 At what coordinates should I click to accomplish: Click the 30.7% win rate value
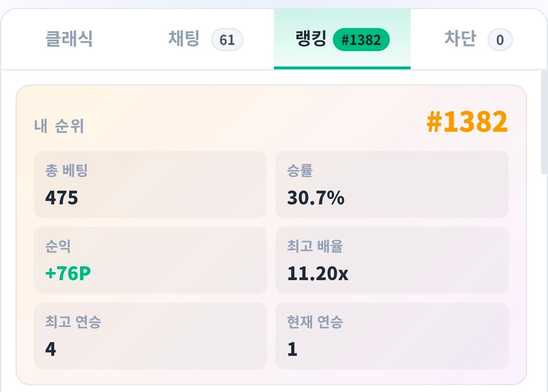316,198
